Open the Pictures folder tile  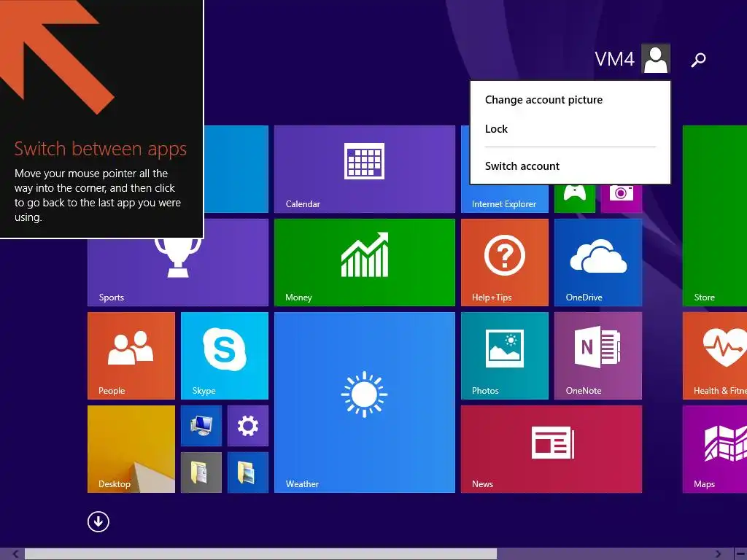(248, 472)
